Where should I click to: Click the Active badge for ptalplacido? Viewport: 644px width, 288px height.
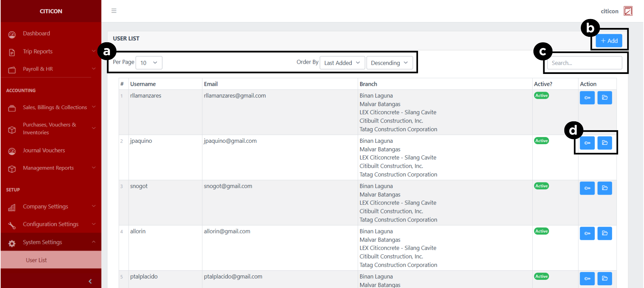pyautogui.click(x=541, y=276)
